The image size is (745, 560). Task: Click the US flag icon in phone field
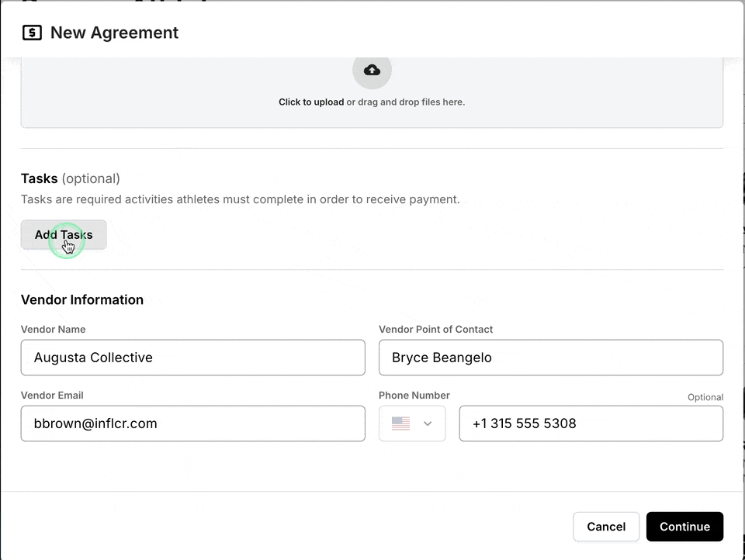point(400,423)
